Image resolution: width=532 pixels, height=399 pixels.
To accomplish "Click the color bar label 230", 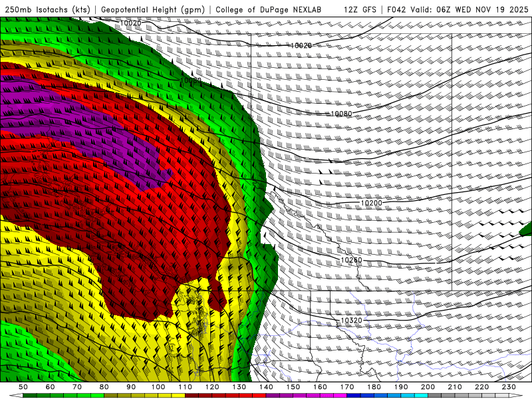I will [509, 387].
